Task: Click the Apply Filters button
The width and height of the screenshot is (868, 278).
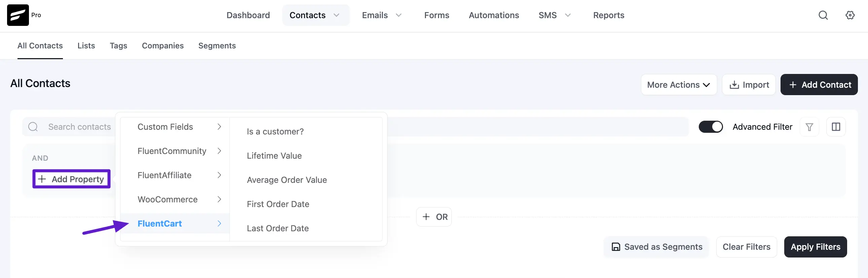Action: pos(816,247)
